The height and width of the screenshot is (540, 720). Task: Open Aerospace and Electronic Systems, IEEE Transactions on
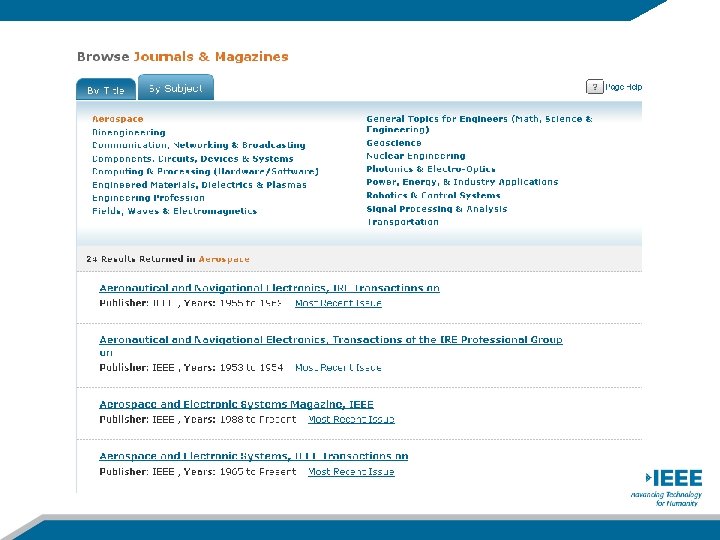pyautogui.click(x=253, y=456)
